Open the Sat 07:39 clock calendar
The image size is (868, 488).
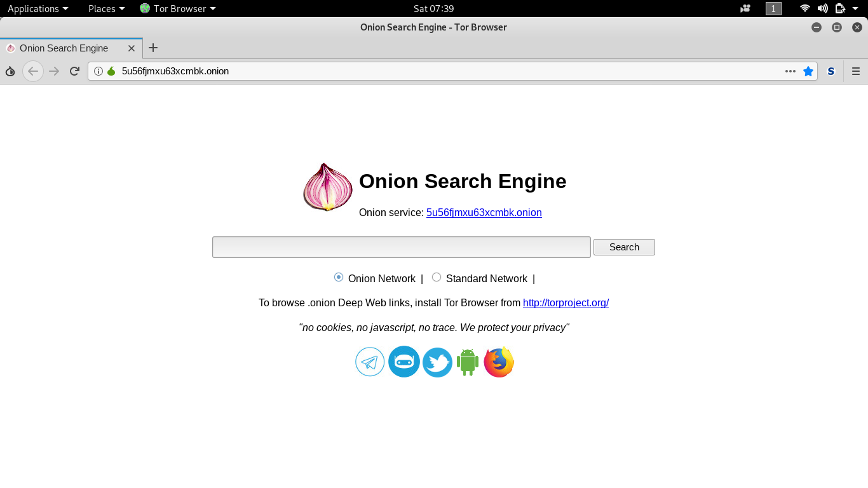(x=434, y=8)
